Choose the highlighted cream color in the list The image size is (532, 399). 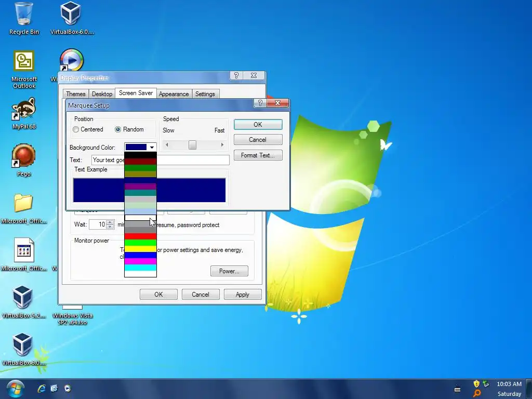coord(140,218)
